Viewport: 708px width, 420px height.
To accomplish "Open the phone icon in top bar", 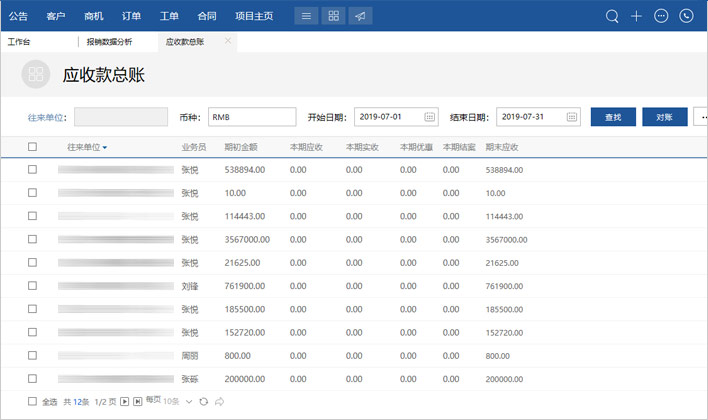I will [686, 16].
